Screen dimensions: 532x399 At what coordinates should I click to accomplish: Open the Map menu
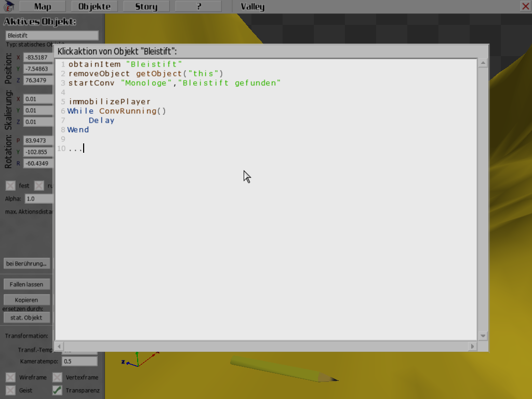pos(43,7)
